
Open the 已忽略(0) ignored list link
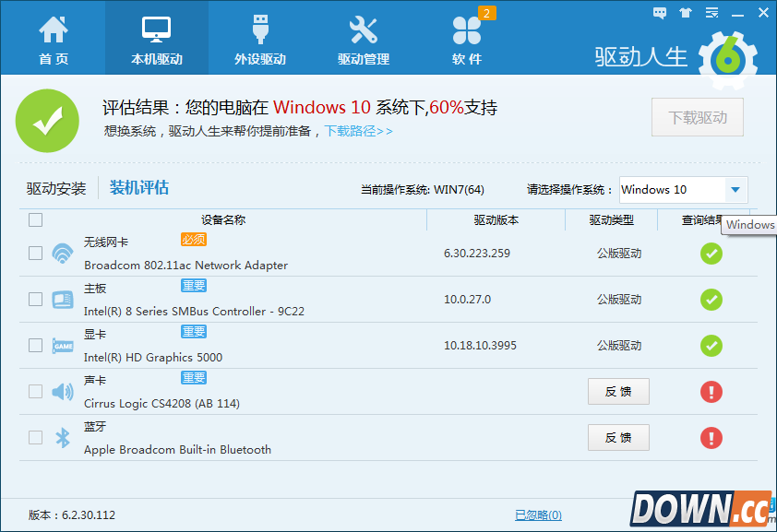[538, 514]
